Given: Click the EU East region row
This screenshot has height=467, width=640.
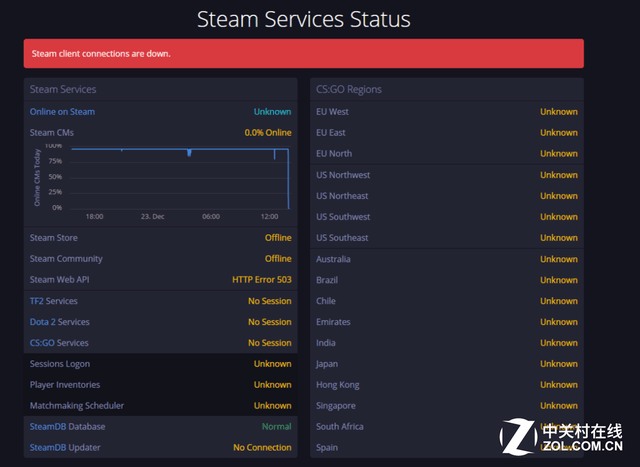Looking at the screenshot, I should click(x=447, y=132).
